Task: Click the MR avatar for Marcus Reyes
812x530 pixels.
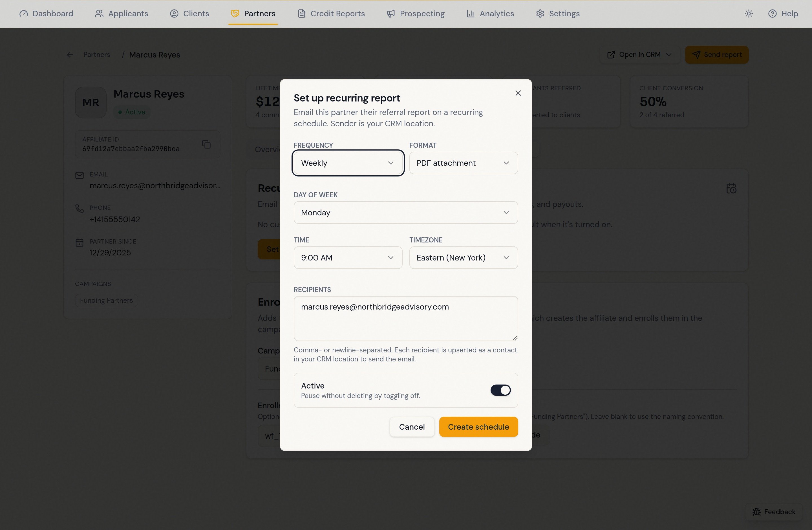Action: tap(91, 102)
